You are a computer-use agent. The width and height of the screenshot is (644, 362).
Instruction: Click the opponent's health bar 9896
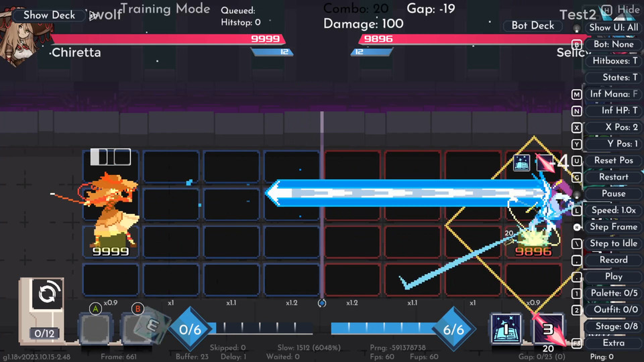[x=472, y=39]
